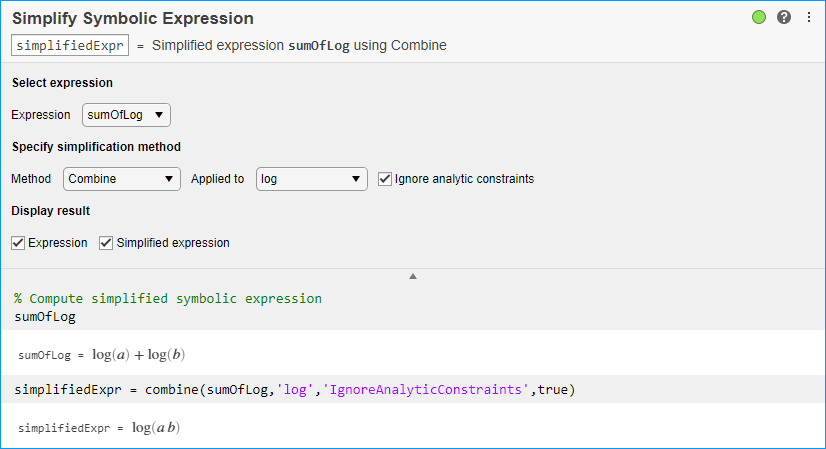Uncheck the Simplified expression display checkbox
The height and width of the screenshot is (449, 826).
click(106, 243)
